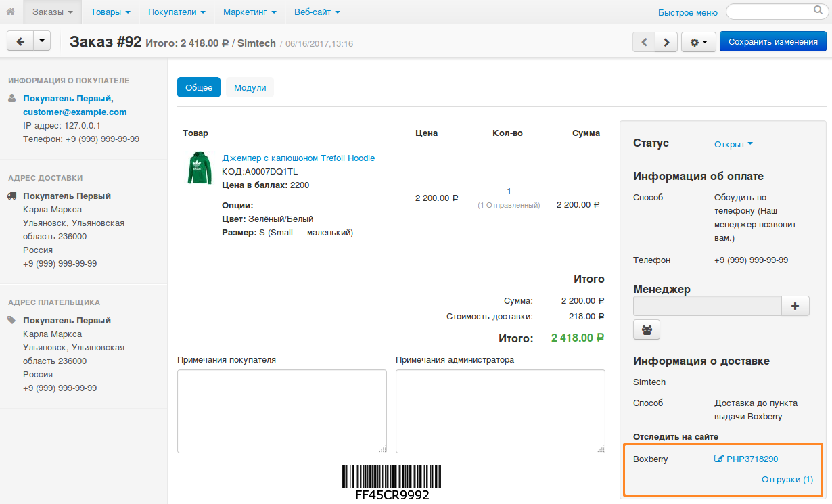Open the gear settings menu

point(698,42)
